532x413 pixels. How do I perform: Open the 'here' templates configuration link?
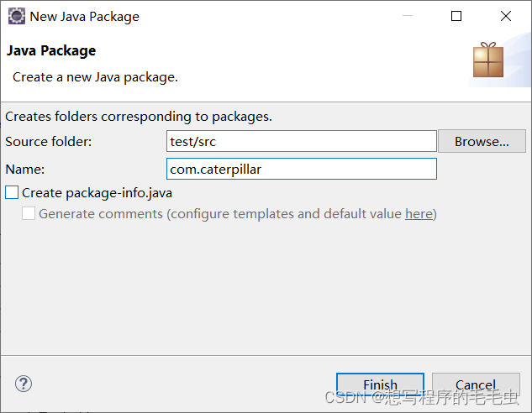[419, 214]
